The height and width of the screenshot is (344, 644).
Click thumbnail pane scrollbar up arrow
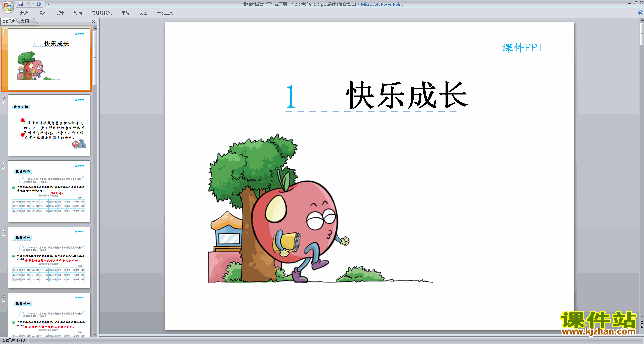pos(95,28)
